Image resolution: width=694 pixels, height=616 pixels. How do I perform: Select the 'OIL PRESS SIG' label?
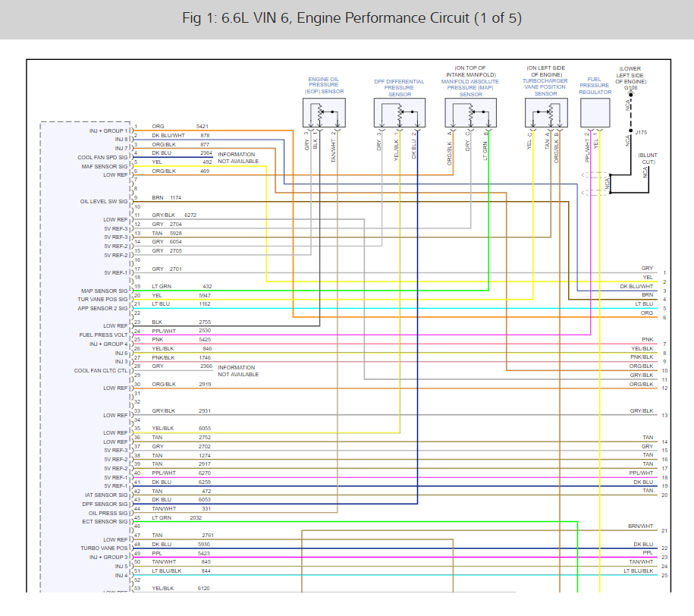point(108,514)
